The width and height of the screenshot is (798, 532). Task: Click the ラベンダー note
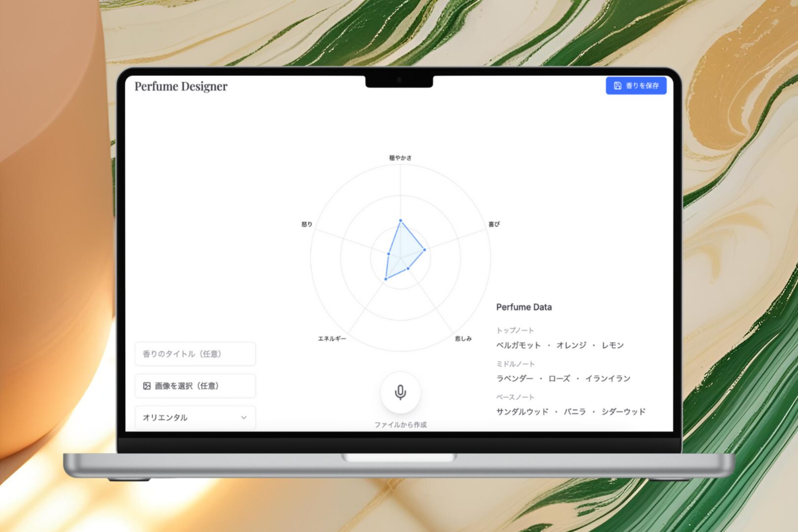click(x=515, y=378)
